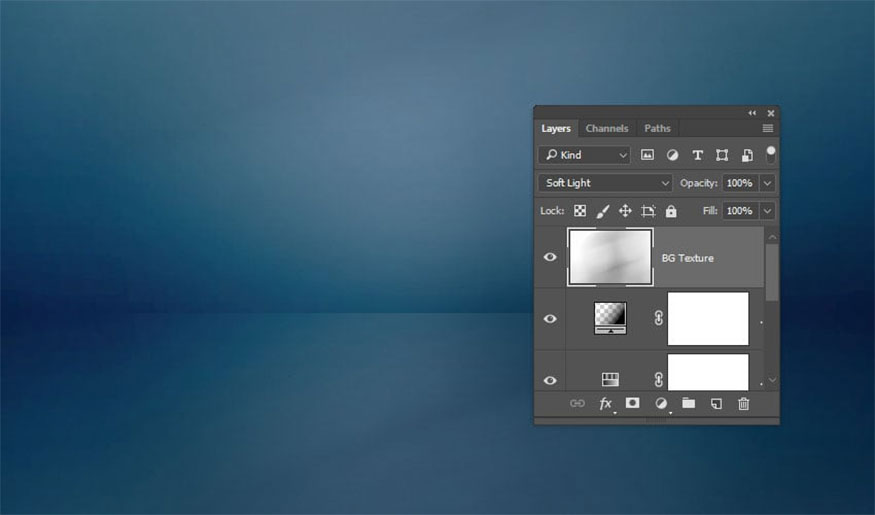
Task: Open the Layers panel options menu
Action: tap(768, 128)
